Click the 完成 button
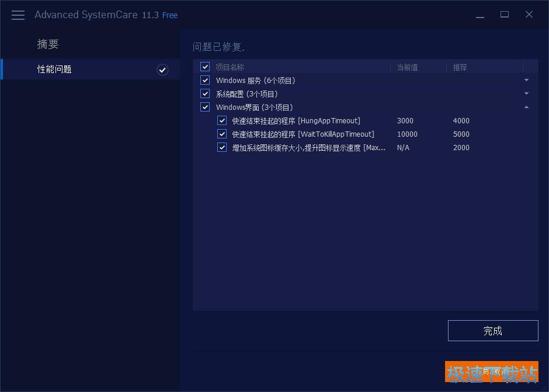 [x=493, y=330]
